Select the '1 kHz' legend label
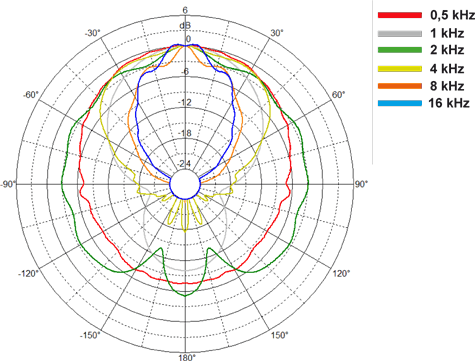Image resolution: width=475 pixels, height=361 pixels. coord(447,33)
